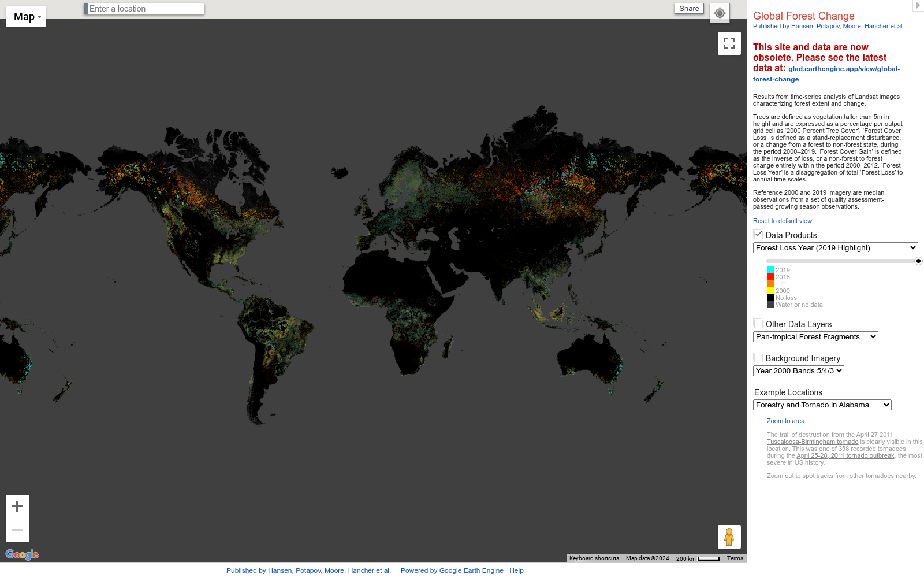Image resolution: width=924 pixels, height=578 pixels.
Task: Click the Enter a location search field
Action: pyautogui.click(x=144, y=9)
